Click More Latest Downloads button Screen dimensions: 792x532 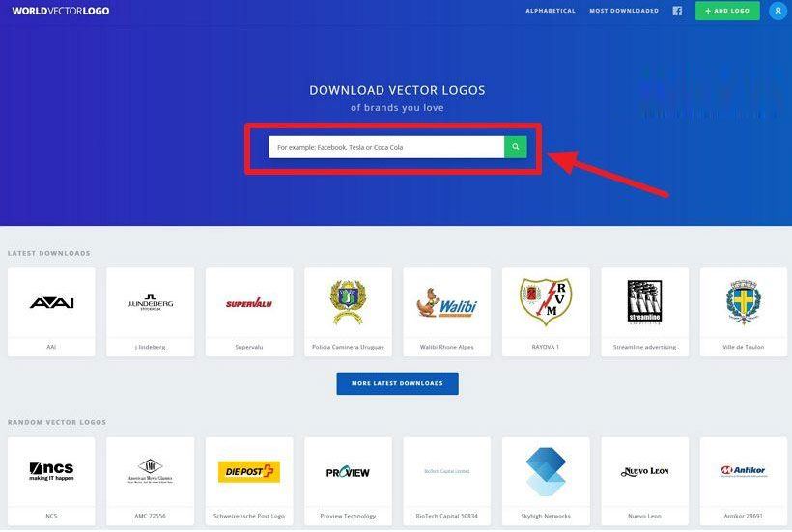tap(397, 383)
